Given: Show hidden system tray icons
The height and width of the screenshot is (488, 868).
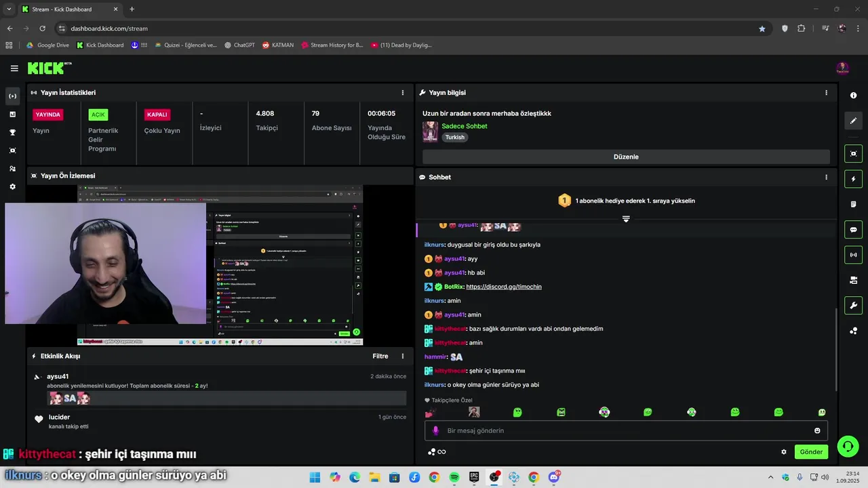Looking at the screenshot, I should pyautogui.click(x=770, y=477).
